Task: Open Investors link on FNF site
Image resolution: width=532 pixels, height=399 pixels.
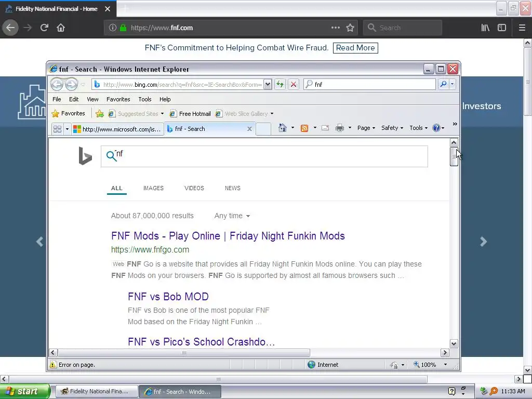Action: click(x=482, y=106)
